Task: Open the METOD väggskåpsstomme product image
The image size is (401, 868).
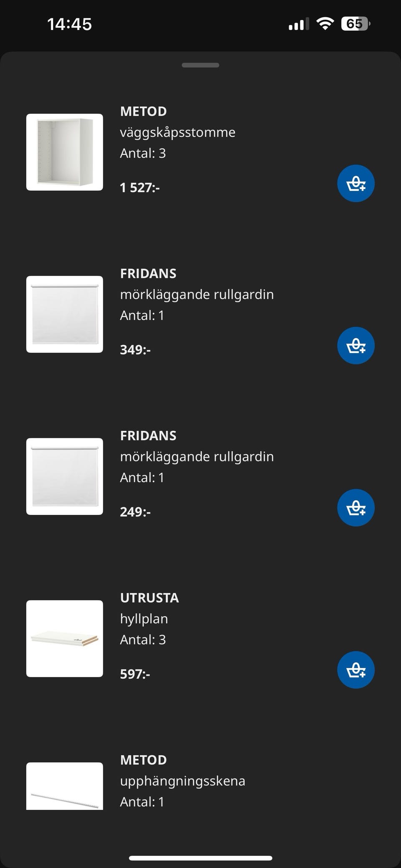Action: pos(65,152)
